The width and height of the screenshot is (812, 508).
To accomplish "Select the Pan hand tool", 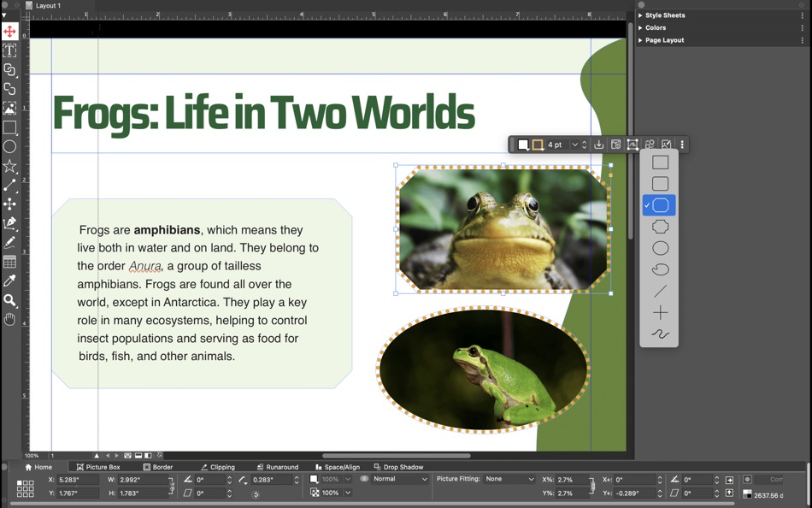I will pyautogui.click(x=9, y=319).
